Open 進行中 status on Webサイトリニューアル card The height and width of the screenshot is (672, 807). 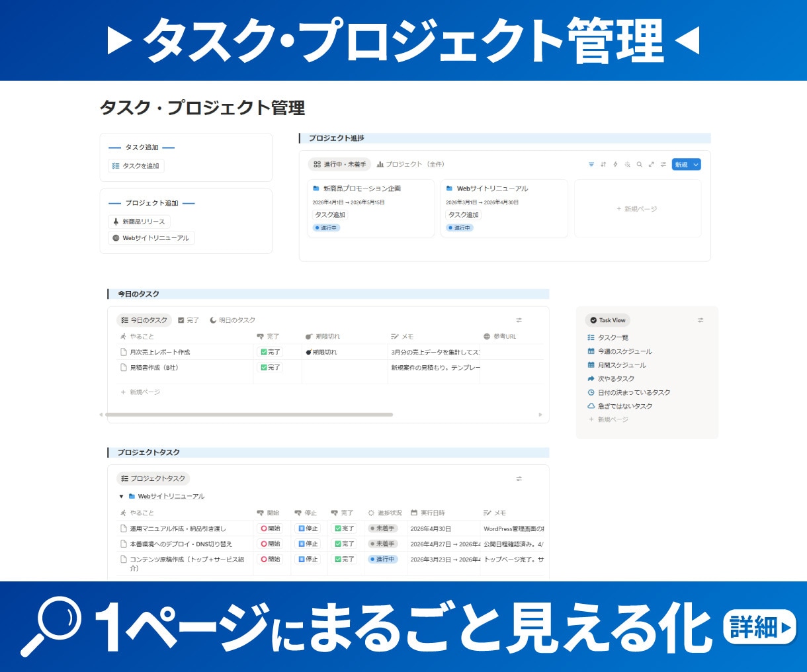point(460,228)
